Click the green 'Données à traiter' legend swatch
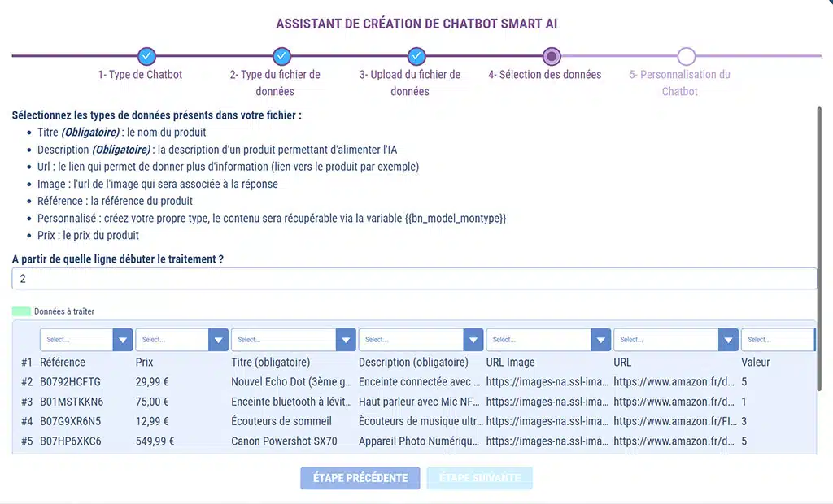This screenshot has height=504, width=833. coord(22,311)
